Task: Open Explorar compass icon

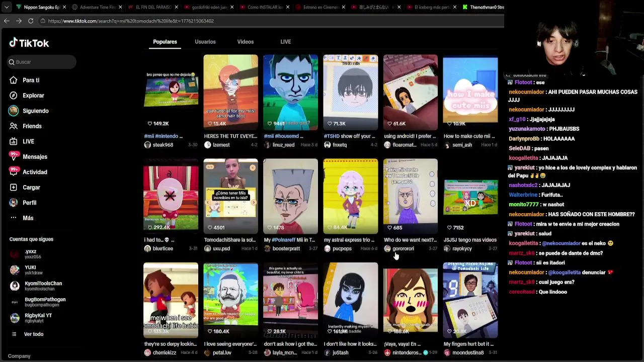Action: coord(14,96)
